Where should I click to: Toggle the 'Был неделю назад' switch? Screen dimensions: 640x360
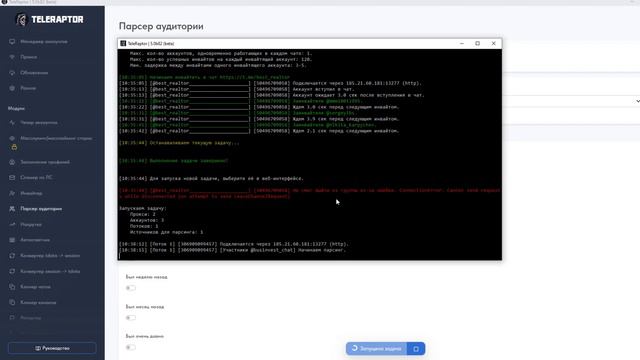click(x=131, y=288)
